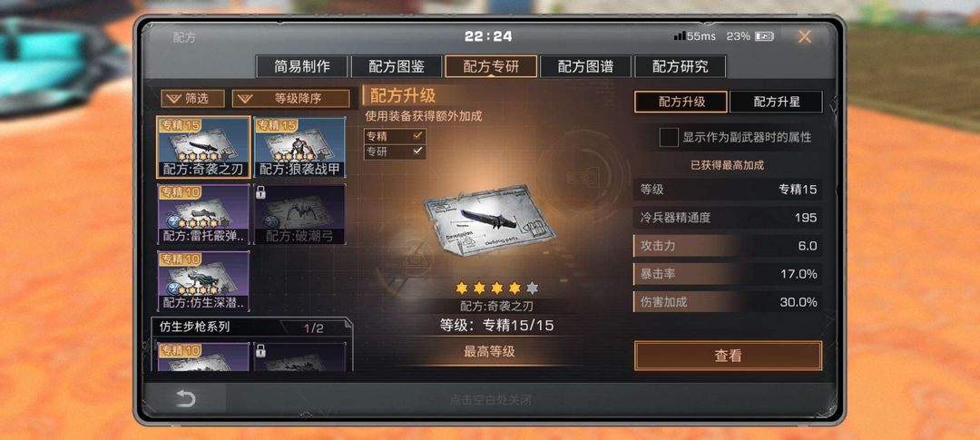Toggle the 专研 checkbox
Viewport: 980px width, 440px height.
tap(395, 152)
